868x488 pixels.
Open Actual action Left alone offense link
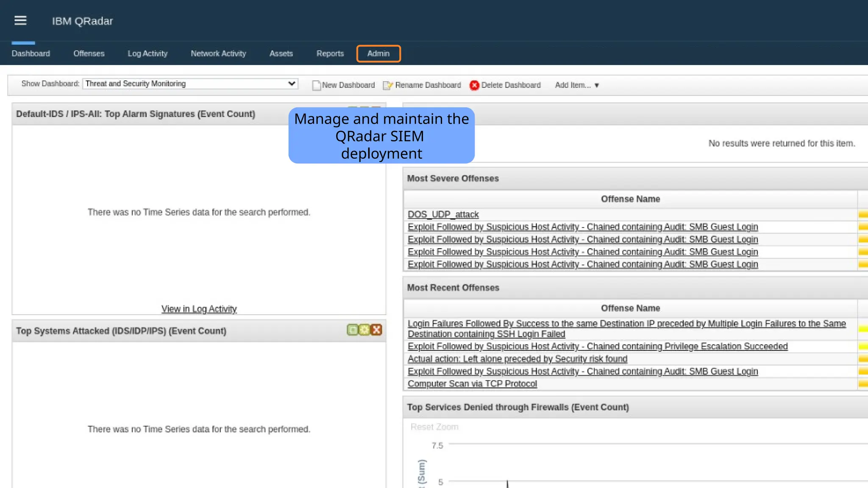(x=517, y=359)
